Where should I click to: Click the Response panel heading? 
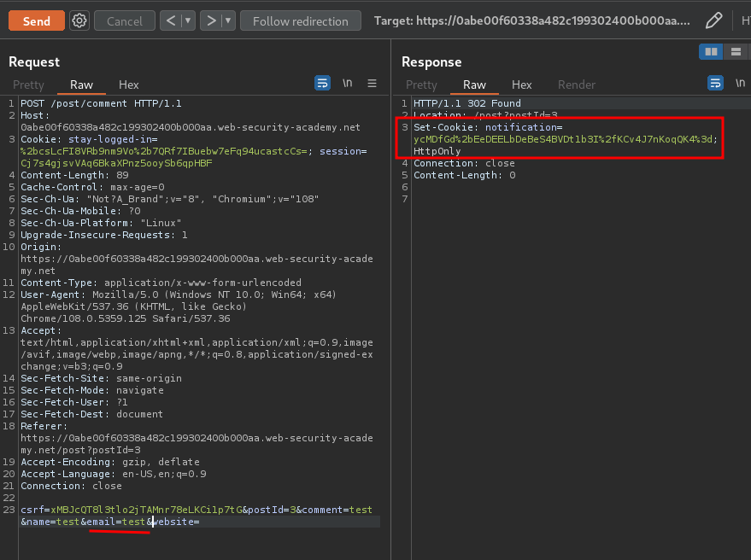click(431, 62)
